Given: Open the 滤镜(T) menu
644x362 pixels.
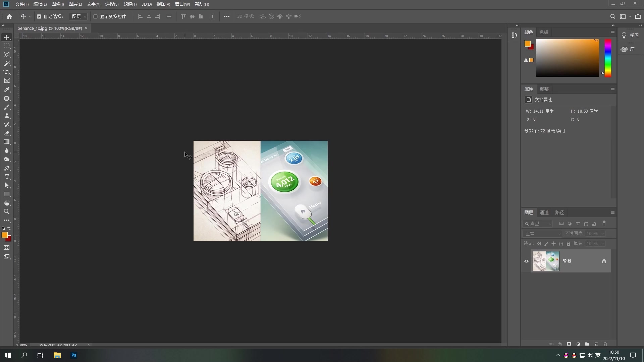Looking at the screenshot, I should [130, 4].
